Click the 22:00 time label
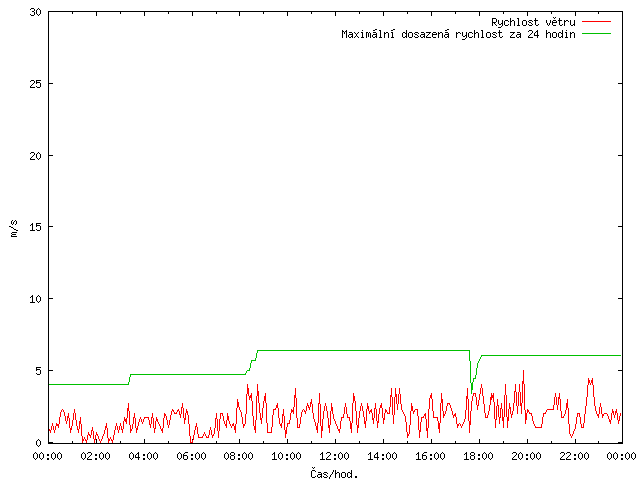The width and height of the screenshot is (640, 480). [x=574, y=456]
